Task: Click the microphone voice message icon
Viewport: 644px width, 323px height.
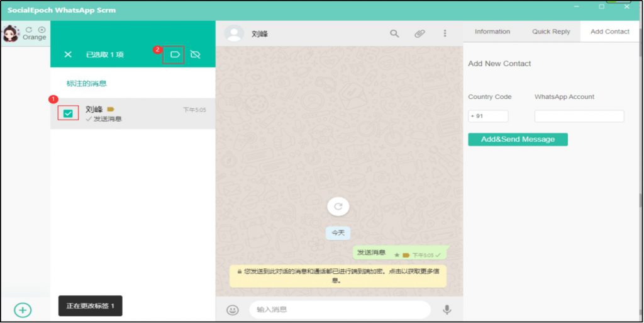Action: 447,310
